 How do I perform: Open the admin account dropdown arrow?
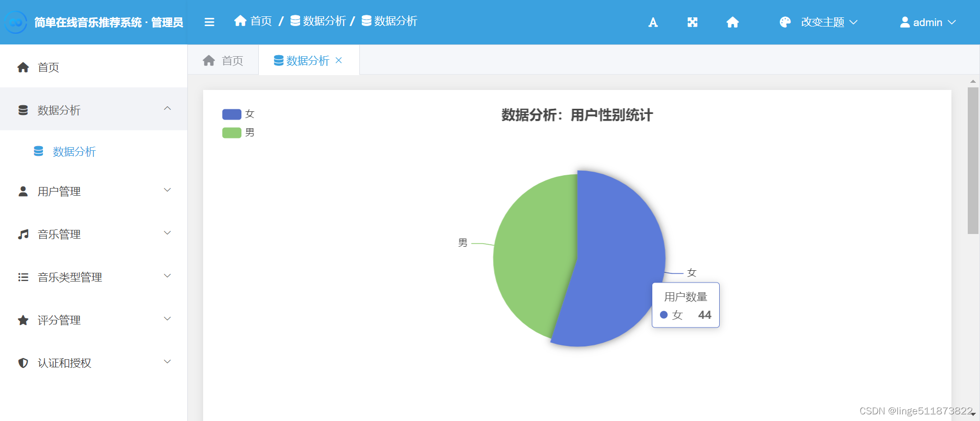click(951, 22)
